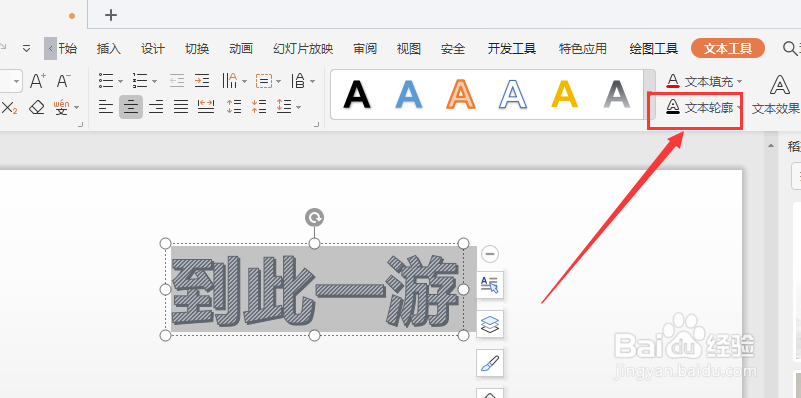
Task: Open the 视图 tab
Action: [x=409, y=49]
